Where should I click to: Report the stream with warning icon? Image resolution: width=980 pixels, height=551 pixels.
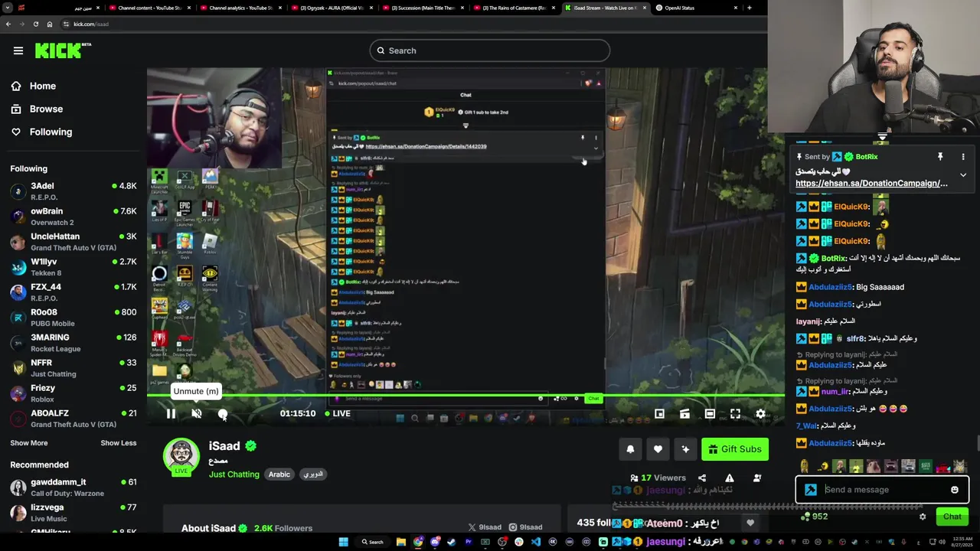(x=730, y=478)
